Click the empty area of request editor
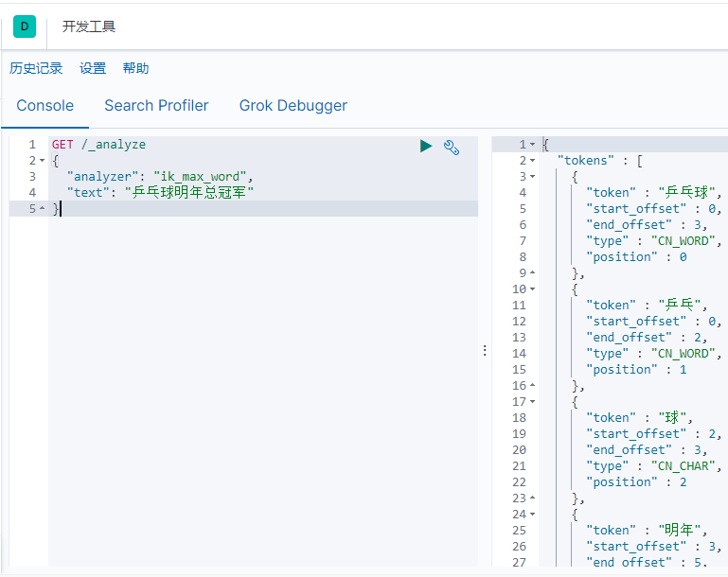 point(263,390)
